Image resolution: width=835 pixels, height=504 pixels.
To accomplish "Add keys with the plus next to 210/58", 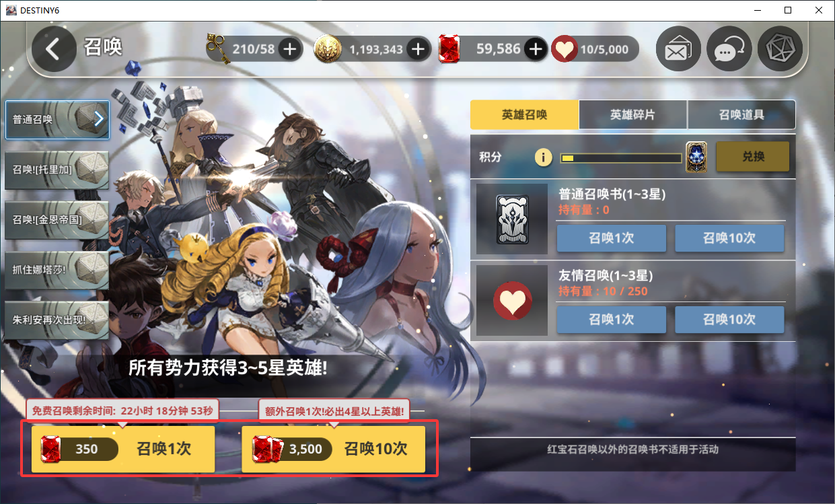I will (289, 49).
